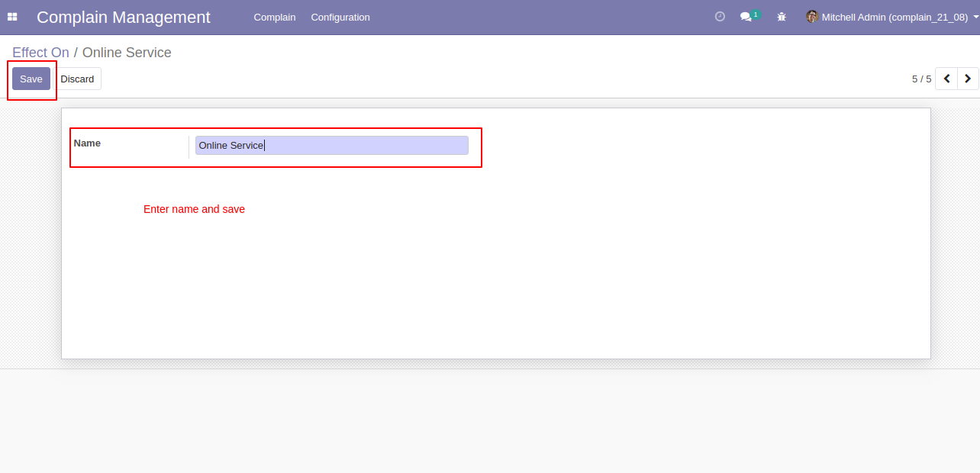The image size is (980, 473).
Task: Discard changes to the record
Action: point(77,79)
